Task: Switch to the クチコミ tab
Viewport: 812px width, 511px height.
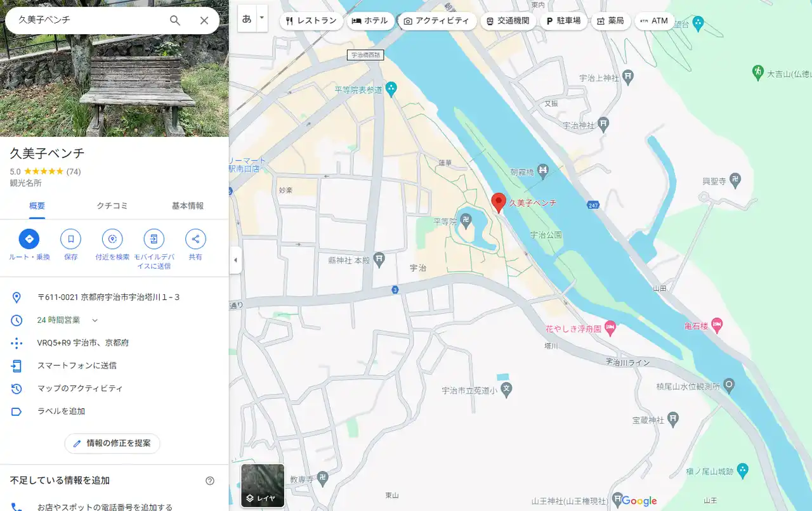Action: tap(112, 205)
